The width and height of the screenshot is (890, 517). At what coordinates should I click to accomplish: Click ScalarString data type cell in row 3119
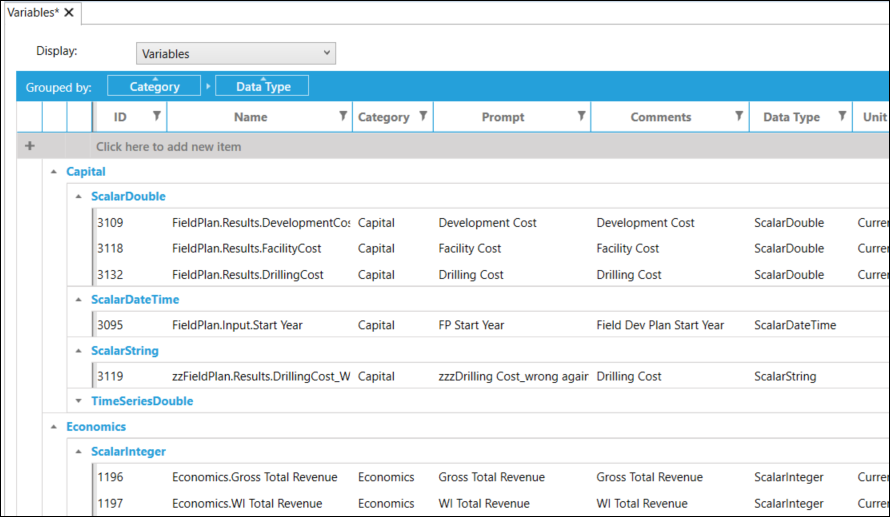[x=785, y=376]
